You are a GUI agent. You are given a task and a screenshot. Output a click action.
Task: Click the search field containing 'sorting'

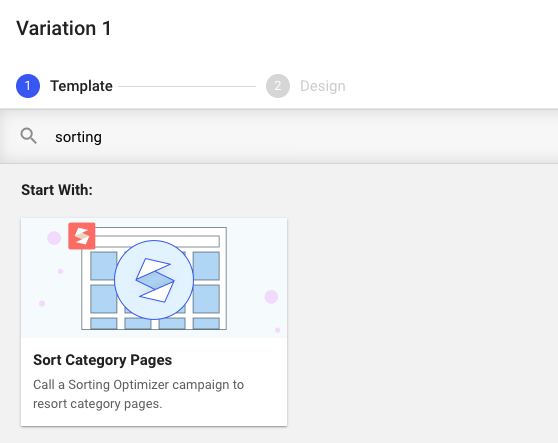(x=279, y=137)
